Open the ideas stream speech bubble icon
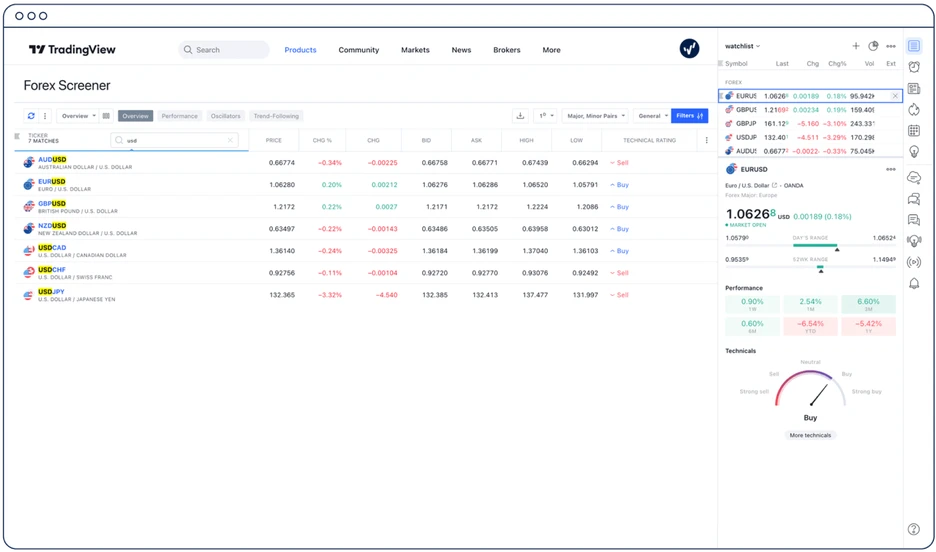Viewport: 936px width, 552px height. (x=914, y=220)
